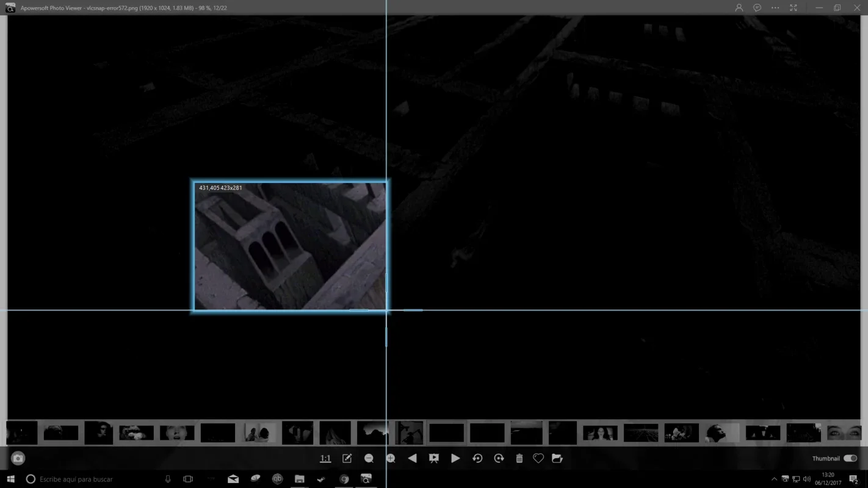This screenshot has width=868, height=488.
Task: Select the open-mouthed face thumbnail
Action: click(177, 433)
